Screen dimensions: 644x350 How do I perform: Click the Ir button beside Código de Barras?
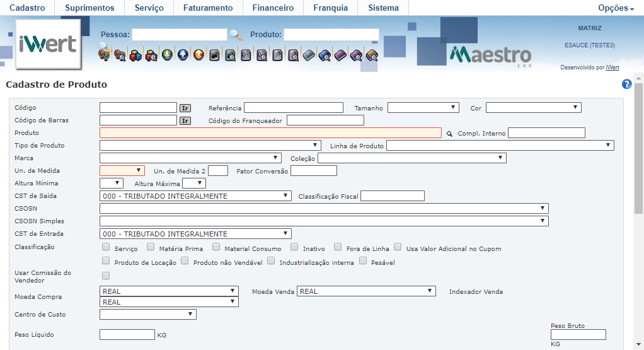click(185, 121)
